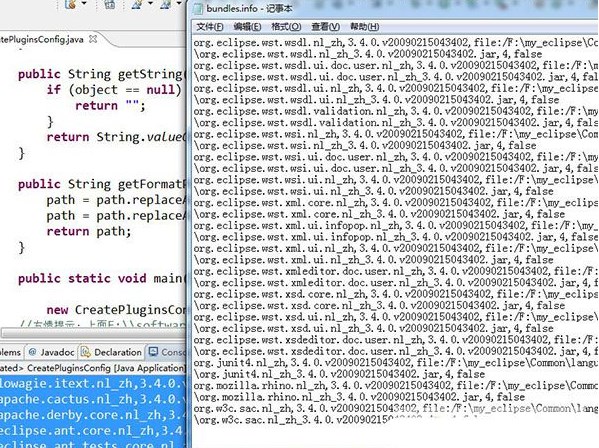This screenshot has width=599, height=448.
Task: Click the Console monitor icon in Eclipse
Action: tap(154, 351)
